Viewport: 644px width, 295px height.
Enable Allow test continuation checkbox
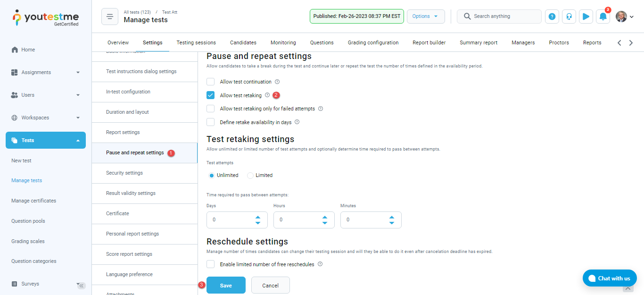tap(211, 82)
